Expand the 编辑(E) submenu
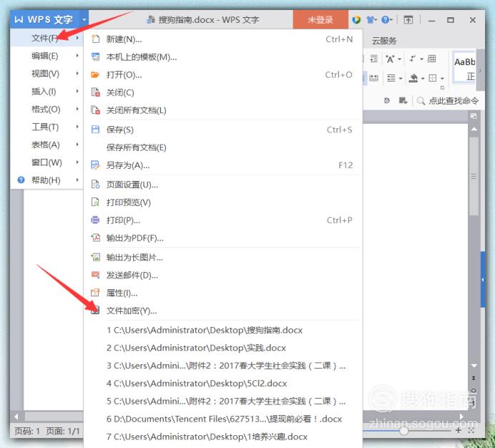Viewport: 495px width, 448px height. [x=46, y=56]
